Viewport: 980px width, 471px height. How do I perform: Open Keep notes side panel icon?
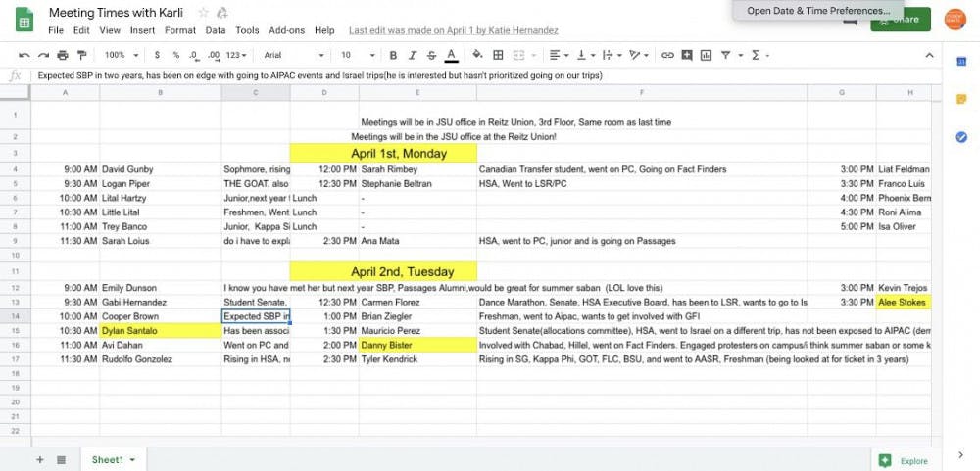(x=961, y=99)
